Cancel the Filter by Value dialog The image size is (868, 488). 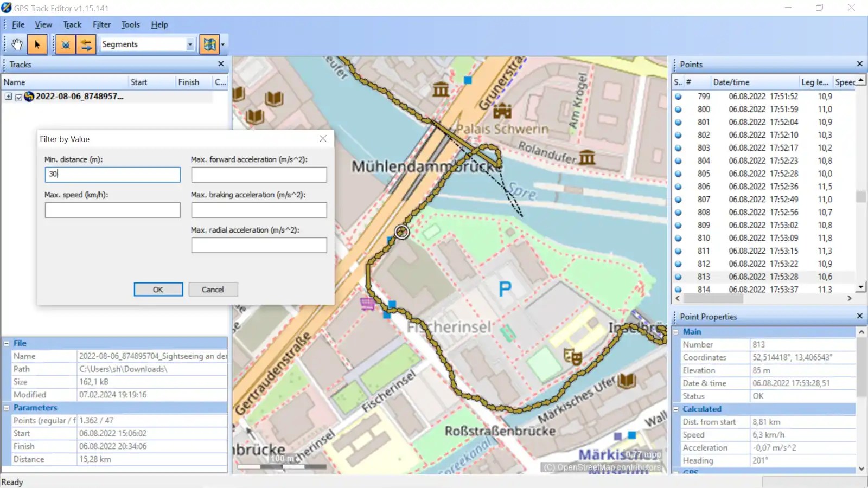pos(213,290)
